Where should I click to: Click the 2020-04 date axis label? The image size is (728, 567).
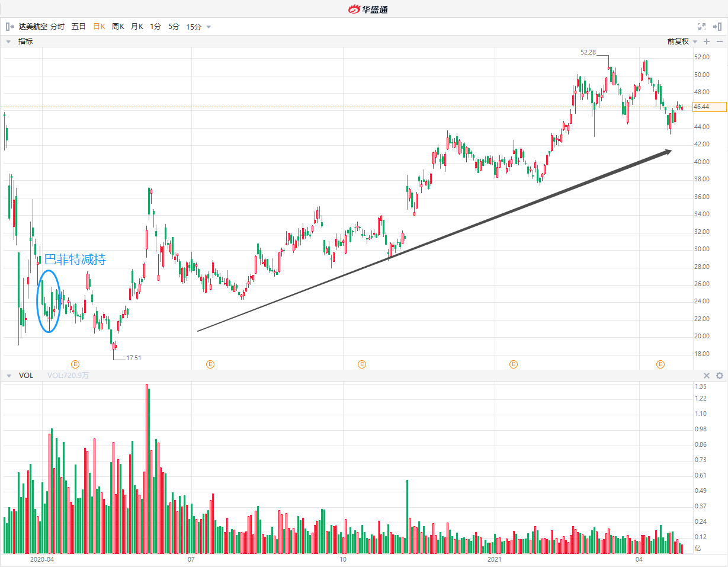[x=43, y=559]
